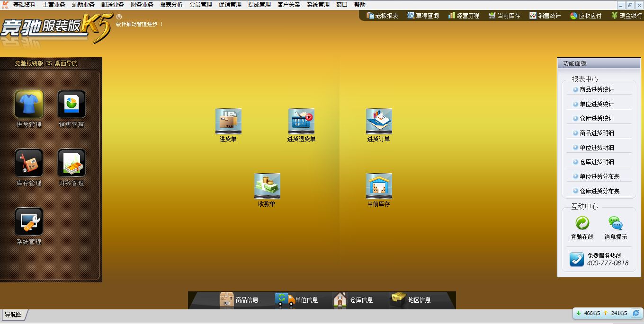Launch the 进货订单 icon
This screenshot has height=324, width=644.
coord(379,122)
